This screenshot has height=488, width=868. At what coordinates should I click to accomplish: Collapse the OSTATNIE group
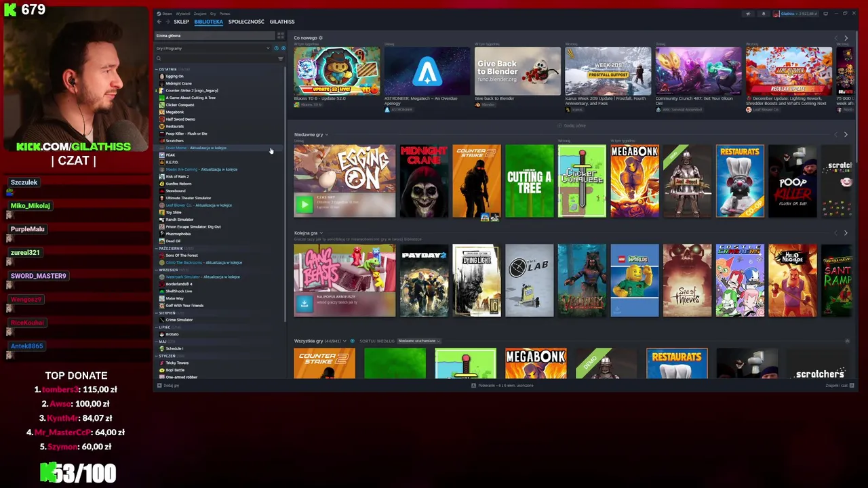click(x=157, y=69)
